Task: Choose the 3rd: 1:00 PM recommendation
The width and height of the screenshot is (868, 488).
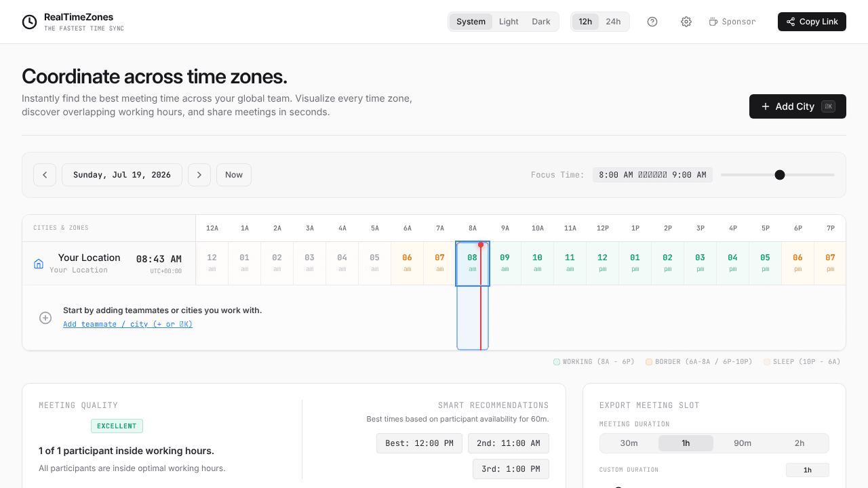Action: (511, 469)
